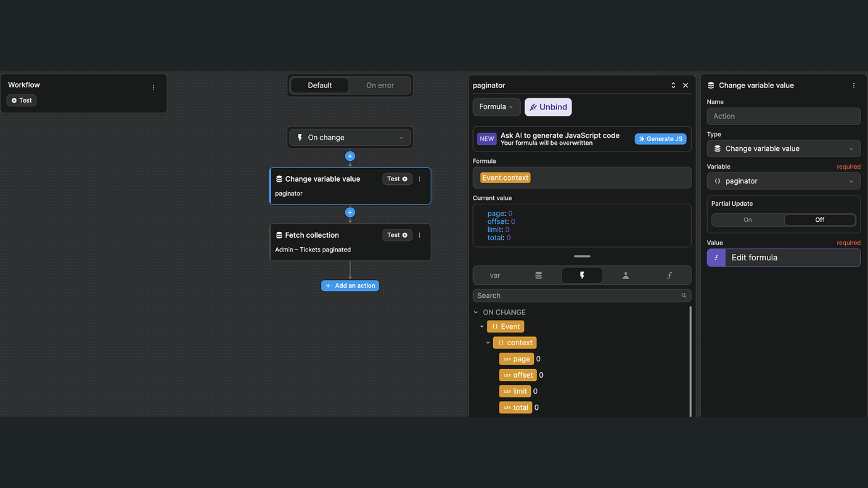This screenshot has height=488, width=868.
Task: Open the Formula type dropdown
Action: pyautogui.click(x=496, y=107)
